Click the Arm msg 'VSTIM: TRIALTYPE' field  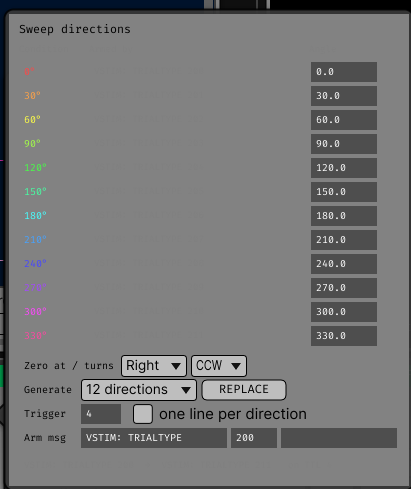pos(154,438)
